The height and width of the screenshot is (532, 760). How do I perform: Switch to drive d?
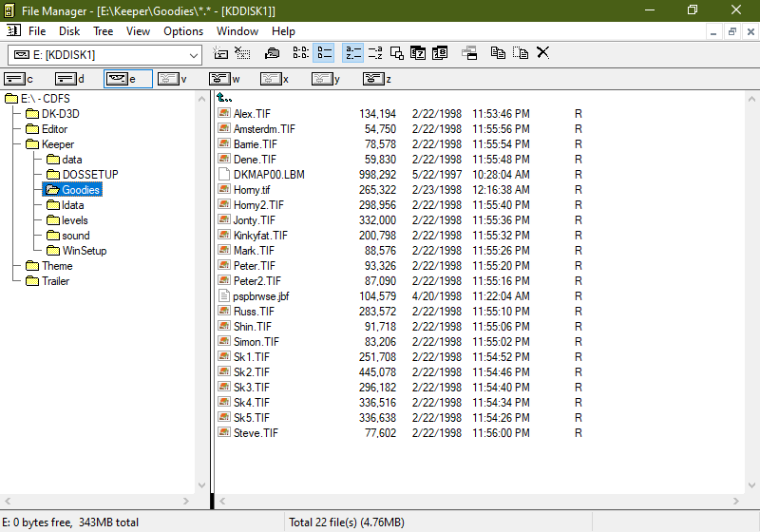click(x=69, y=79)
